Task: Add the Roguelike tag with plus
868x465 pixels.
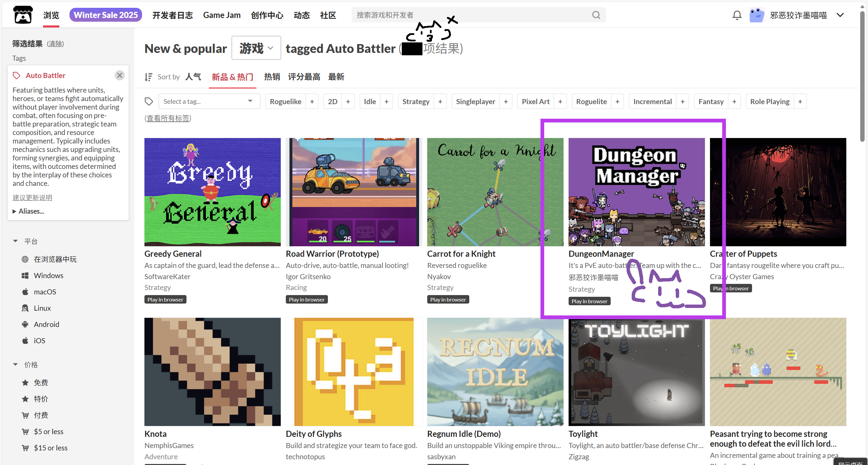Action: tap(312, 101)
